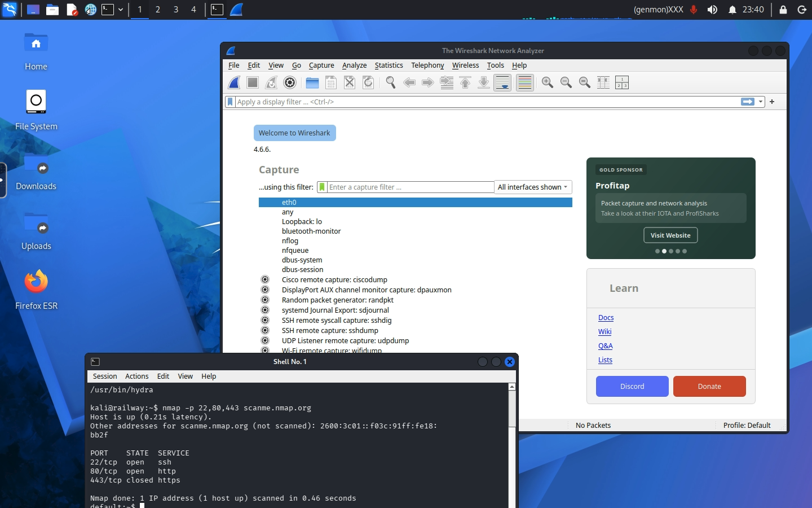
Task: Click the volume speaker icon in panel
Action: coord(712,10)
